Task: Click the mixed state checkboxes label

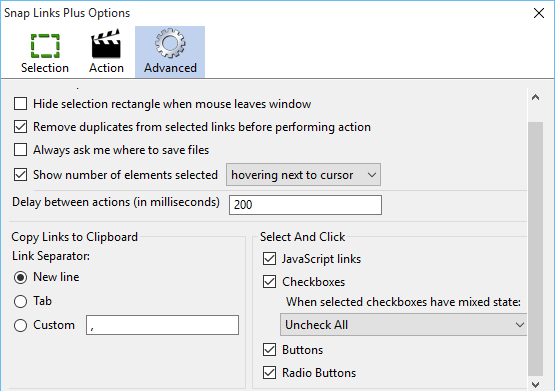Action: click(x=404, y=302)
